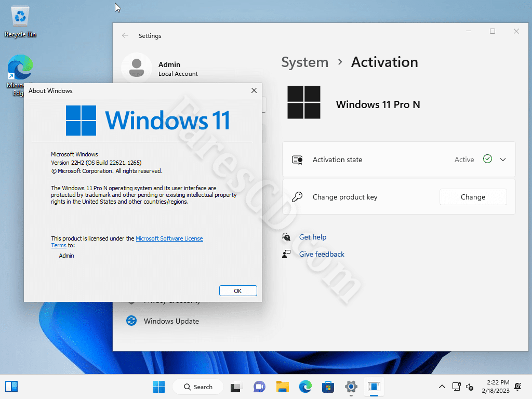Open the Start menu

click(158, 387)
